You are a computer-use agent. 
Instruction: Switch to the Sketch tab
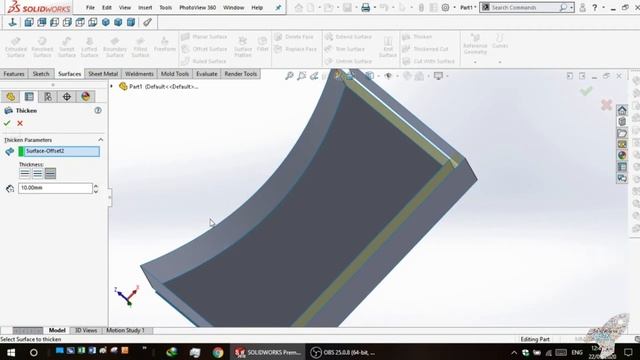pyautogui.click(x=41, y=74)
